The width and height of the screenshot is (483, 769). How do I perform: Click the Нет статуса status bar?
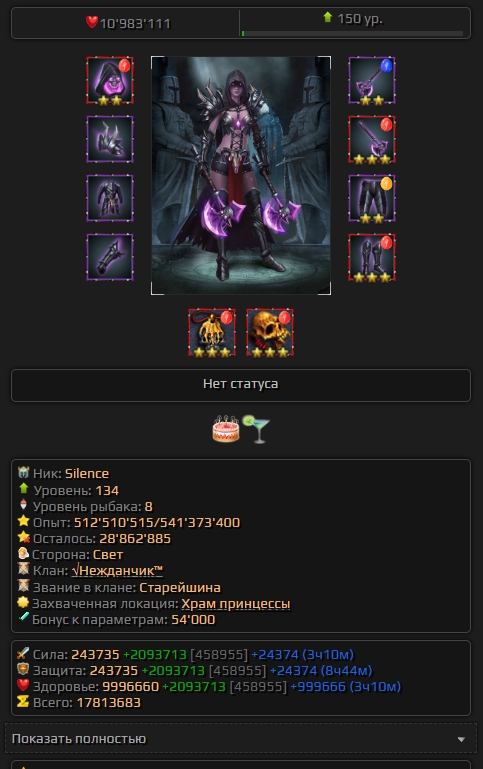[241, 385]
